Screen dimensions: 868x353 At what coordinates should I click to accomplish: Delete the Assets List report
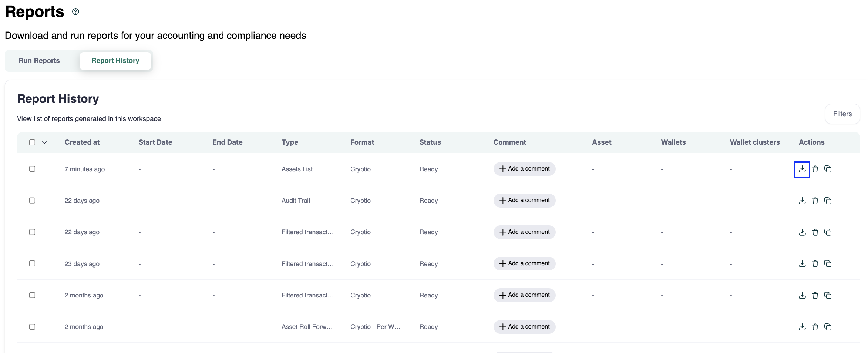[815, 169]
